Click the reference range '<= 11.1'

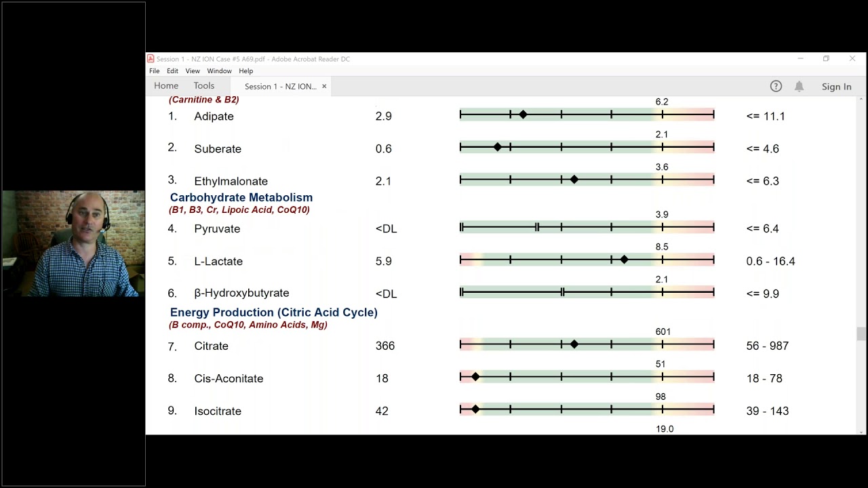766,117
